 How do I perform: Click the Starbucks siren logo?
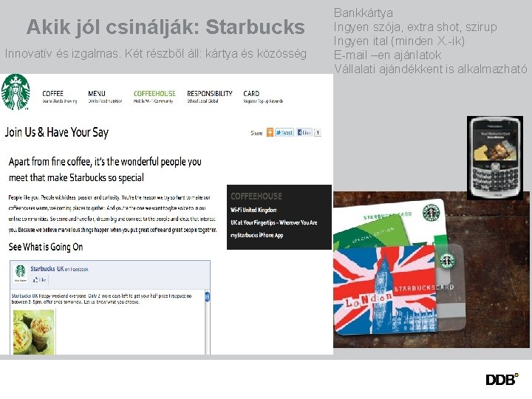tap(16, 92)
